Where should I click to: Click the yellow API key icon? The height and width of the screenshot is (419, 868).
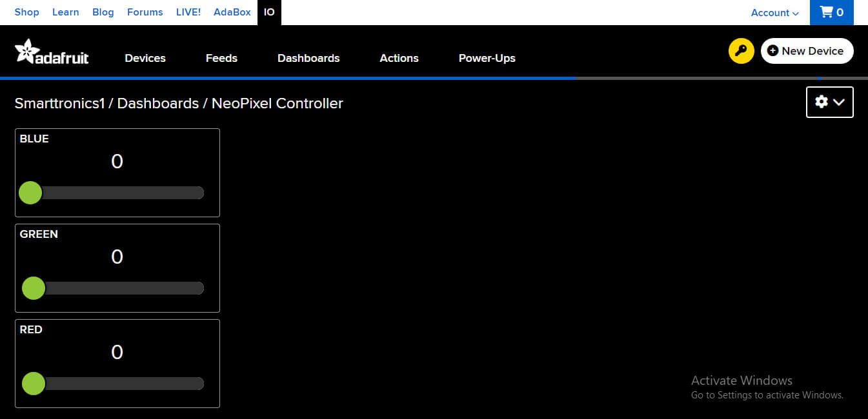(x=741, y=51)
